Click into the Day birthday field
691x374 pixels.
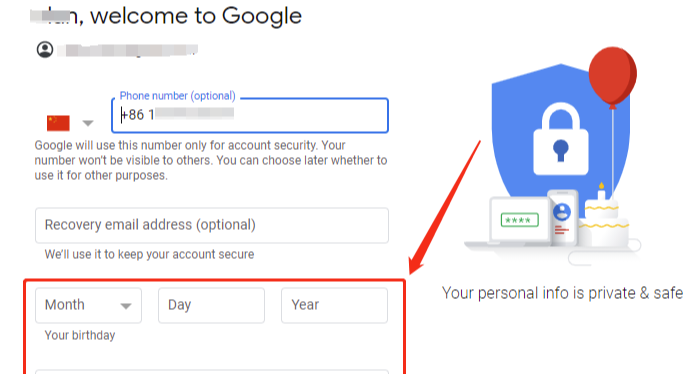coord(212,305)
